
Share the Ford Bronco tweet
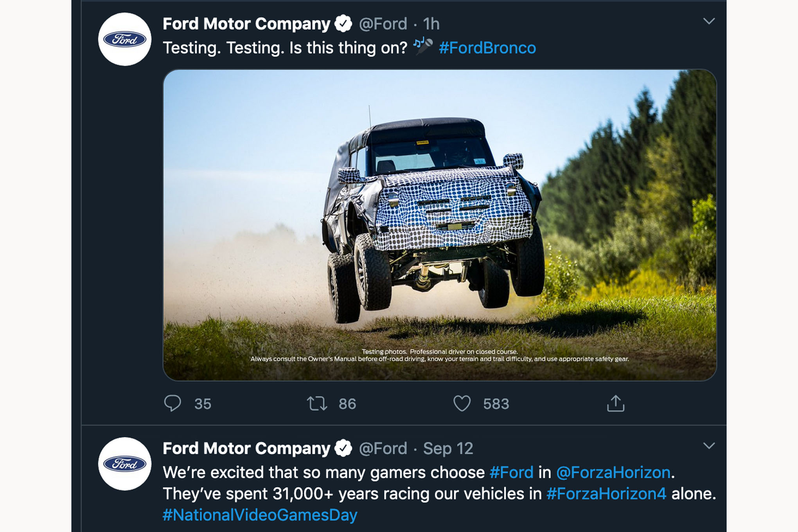point(615,403)
